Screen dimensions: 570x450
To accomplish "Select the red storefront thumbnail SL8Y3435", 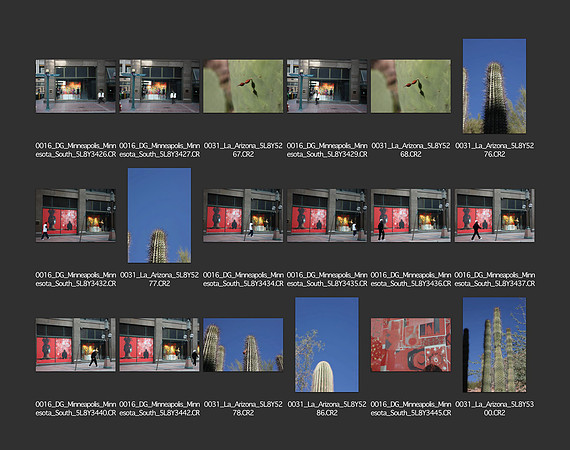I will click(327, 216).
